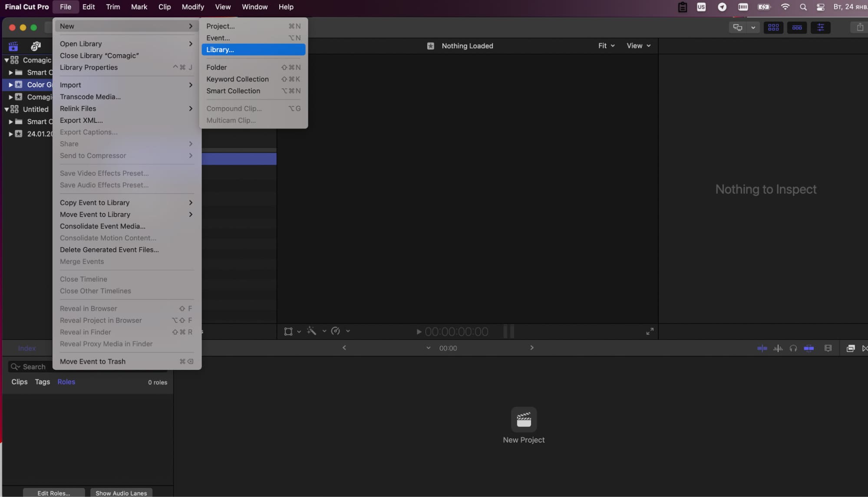The image size is (868, 497).
Task: Toggle the audio skimming waveform icon
Action: (x=778, y=348)
